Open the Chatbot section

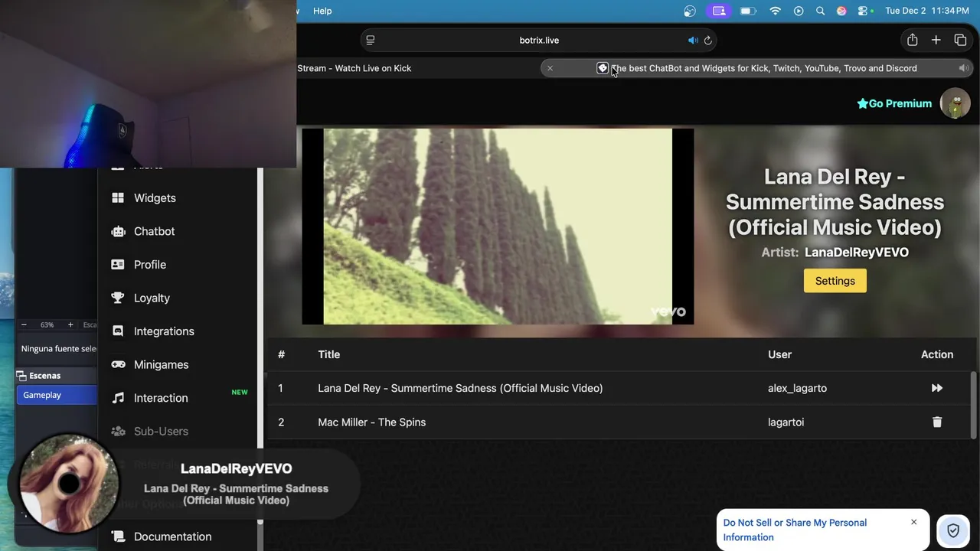[154, 231]
